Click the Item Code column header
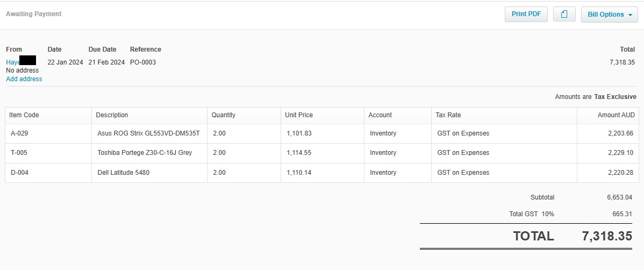The width and height of the screenshot is (644, 270). [x=24, y=115]
